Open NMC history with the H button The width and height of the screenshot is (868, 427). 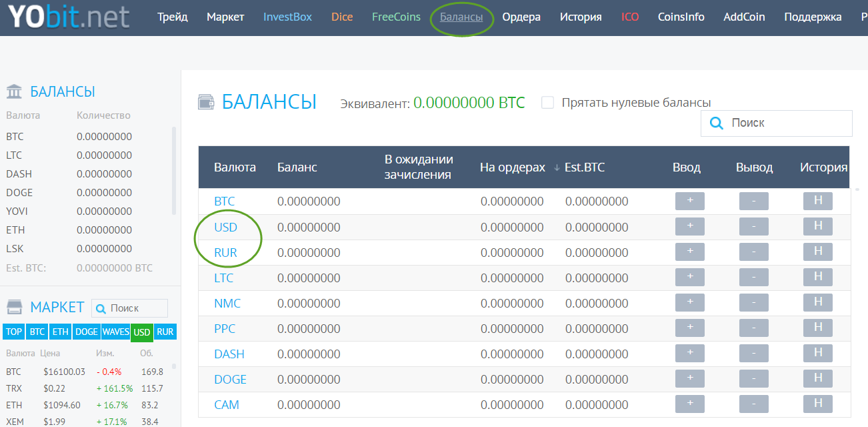(x=818, y=302)
